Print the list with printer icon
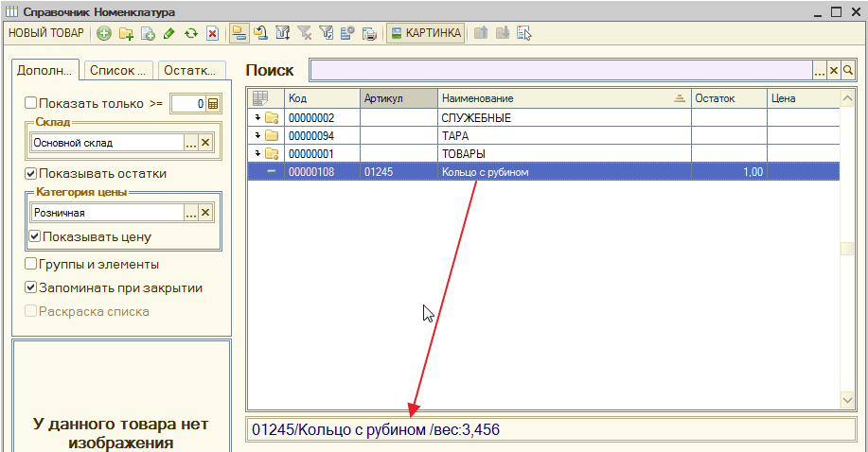This screenshot has height=452, width=868. point(369,33)
